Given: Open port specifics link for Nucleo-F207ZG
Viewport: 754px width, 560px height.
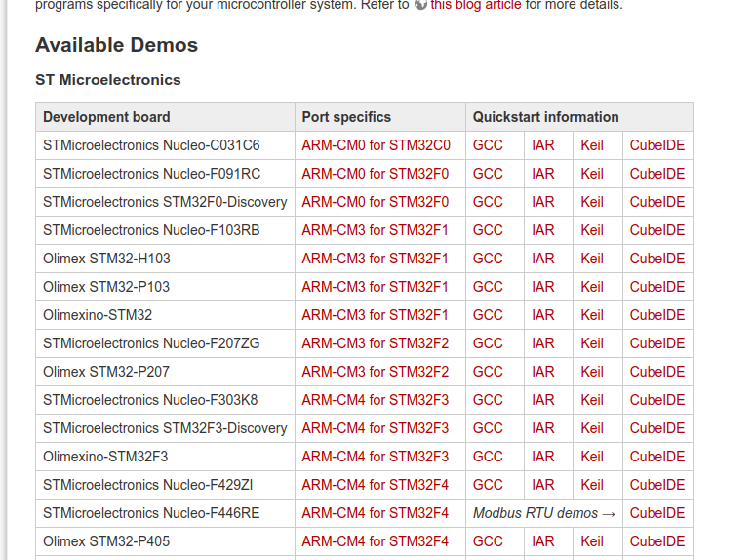Looking at the screenshot, I should (x=376, y=343).
